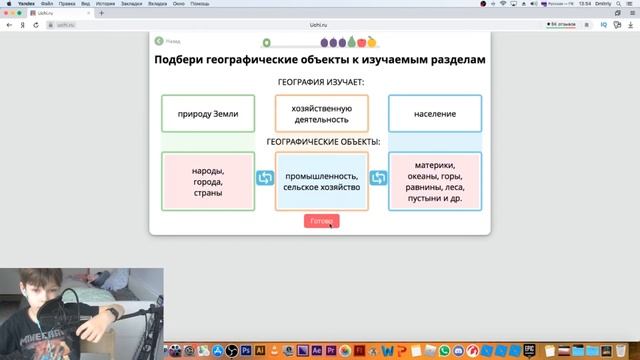Switch to the Uchi.ru browser tab
The height and width of the screenshot is (360, 640).
coord(61,13)
